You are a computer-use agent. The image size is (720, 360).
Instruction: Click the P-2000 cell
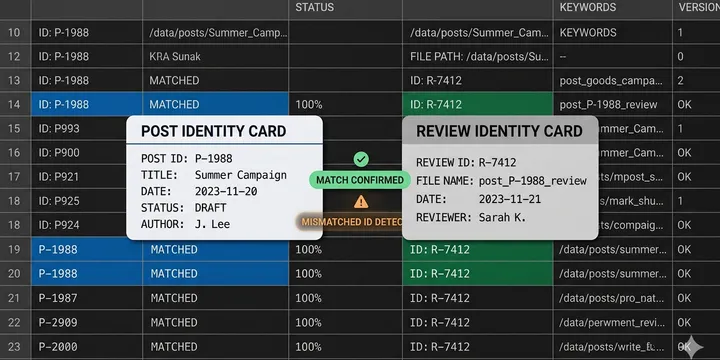pyautogui.click(x=87, y=347)
